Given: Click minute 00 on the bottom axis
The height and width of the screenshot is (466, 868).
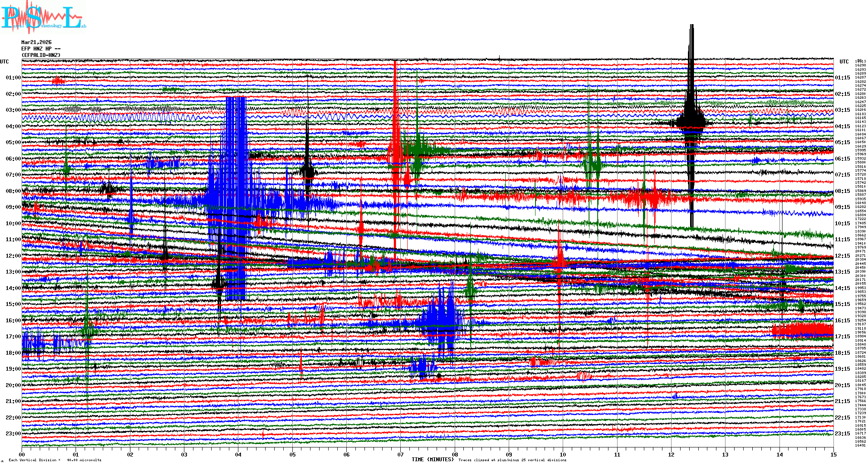Looking at the screenshot, I should [22, 454].
